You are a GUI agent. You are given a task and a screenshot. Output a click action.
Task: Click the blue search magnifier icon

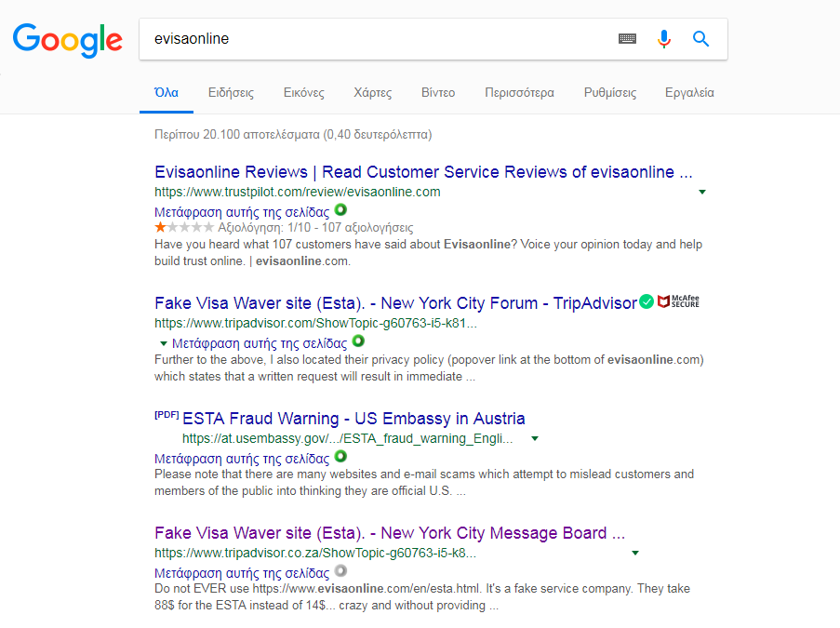[x=700, y=38]
